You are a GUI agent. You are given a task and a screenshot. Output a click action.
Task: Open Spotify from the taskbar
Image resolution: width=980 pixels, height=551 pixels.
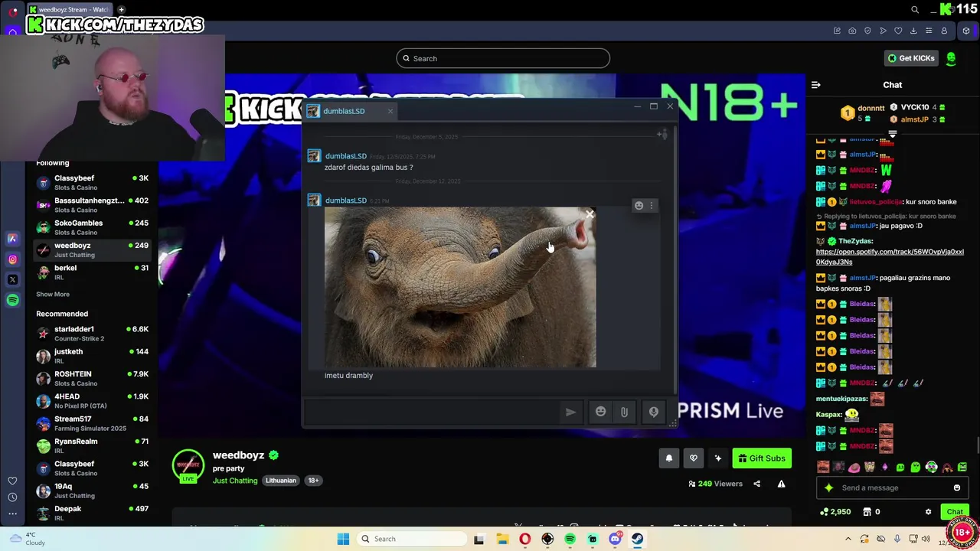[570, 539]
